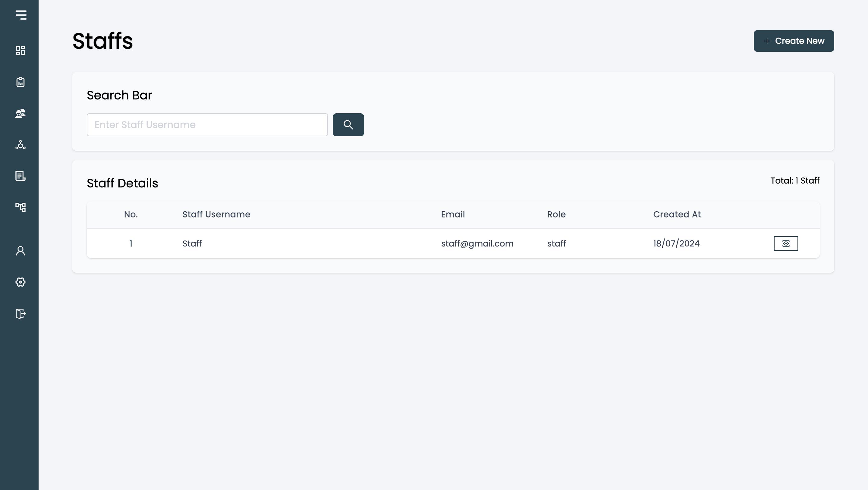Open the document list sidebar icon
Viewport: 868px width, 490px height.
tap(20, 176)
